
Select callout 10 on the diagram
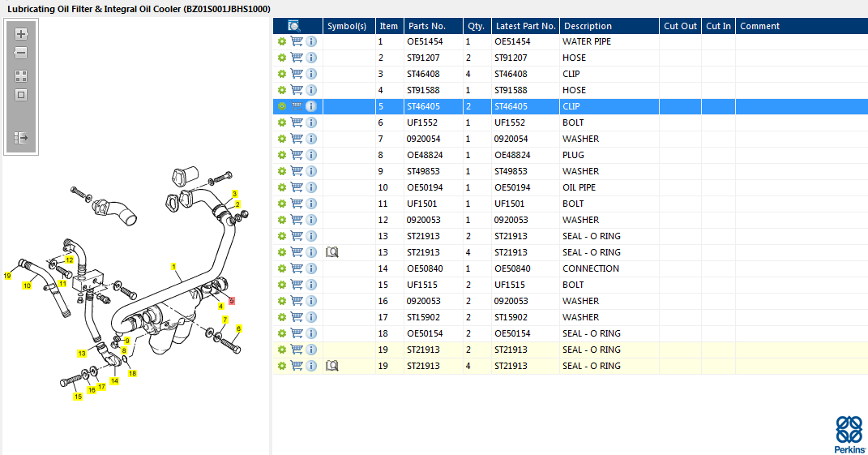pos(27,286)
